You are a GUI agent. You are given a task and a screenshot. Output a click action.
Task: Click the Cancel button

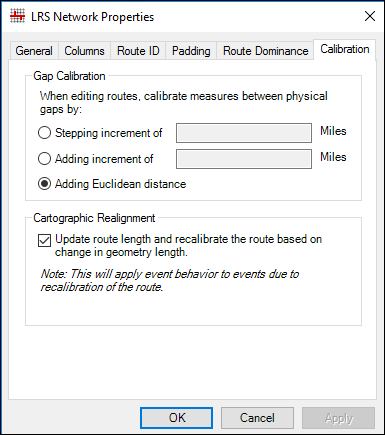257,418
